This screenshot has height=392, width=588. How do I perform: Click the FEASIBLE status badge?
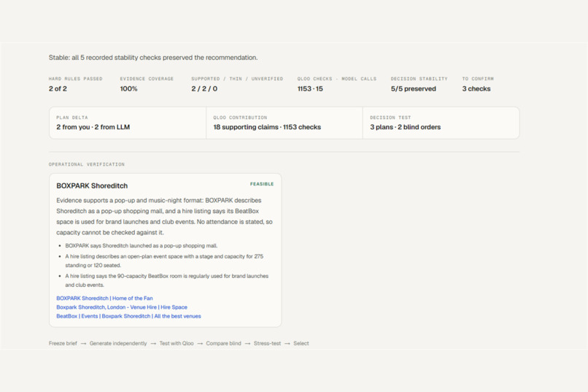point(262,184)
